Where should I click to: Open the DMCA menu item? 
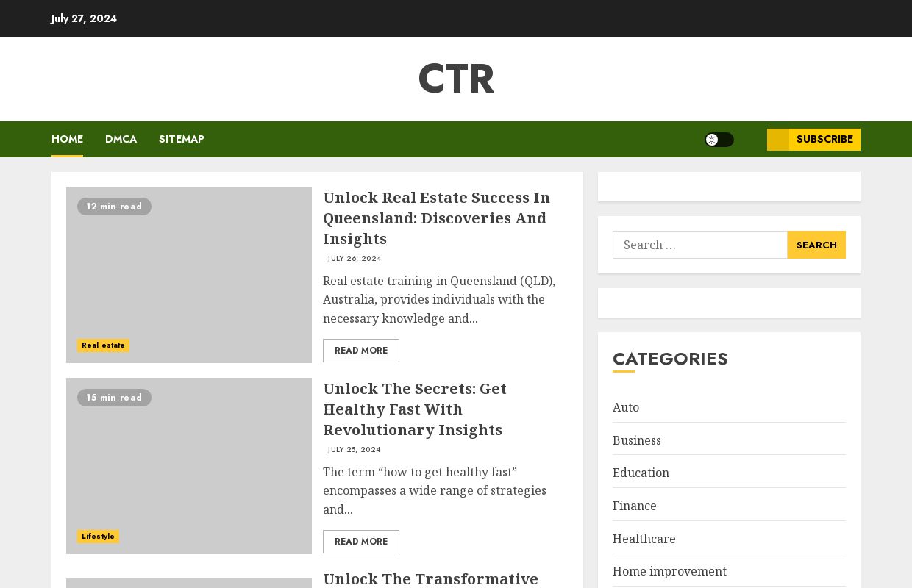coord(121,139)
